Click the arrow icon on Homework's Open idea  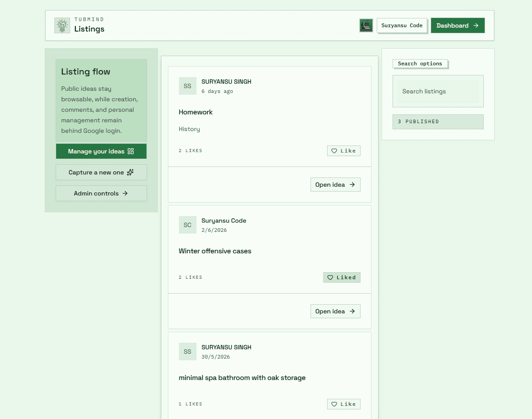[x=352, y=185]
